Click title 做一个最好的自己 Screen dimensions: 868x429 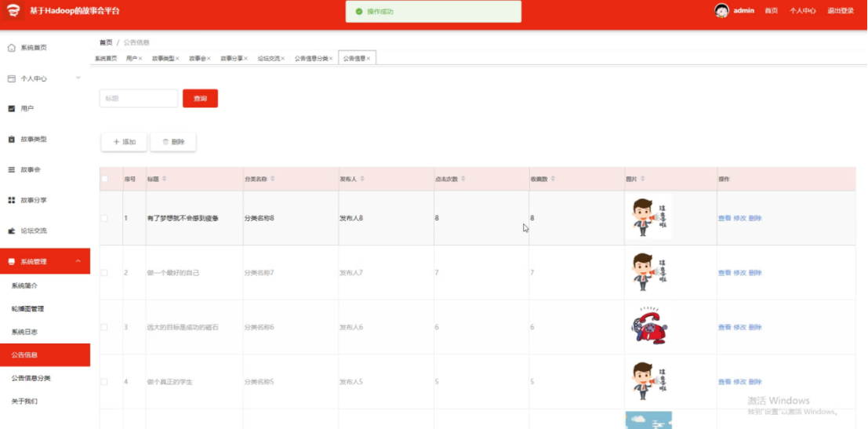pos(173,273)
